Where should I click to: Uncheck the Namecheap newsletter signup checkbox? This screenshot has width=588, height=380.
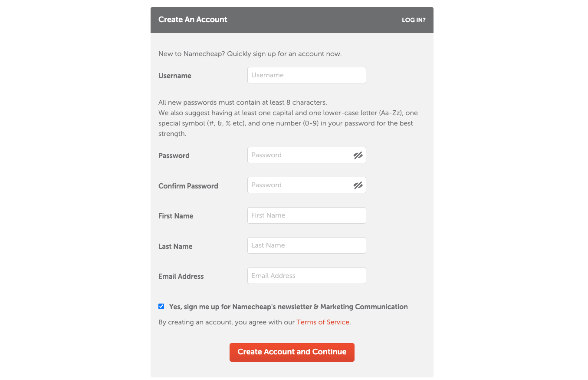[161, 307]
